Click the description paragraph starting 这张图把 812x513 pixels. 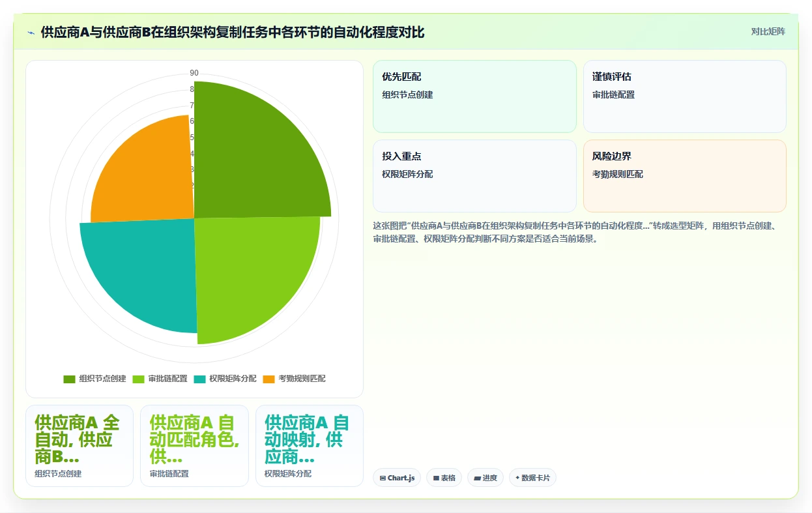pyautogui.click(x=579, y=232)
